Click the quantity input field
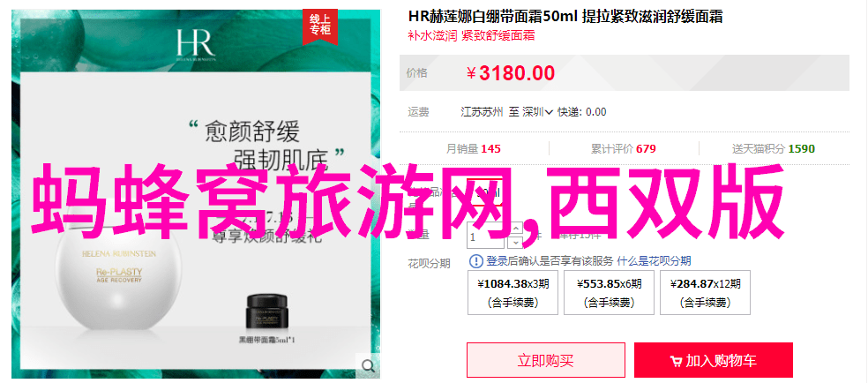868x383 pixels. click(x=486, y=236)
